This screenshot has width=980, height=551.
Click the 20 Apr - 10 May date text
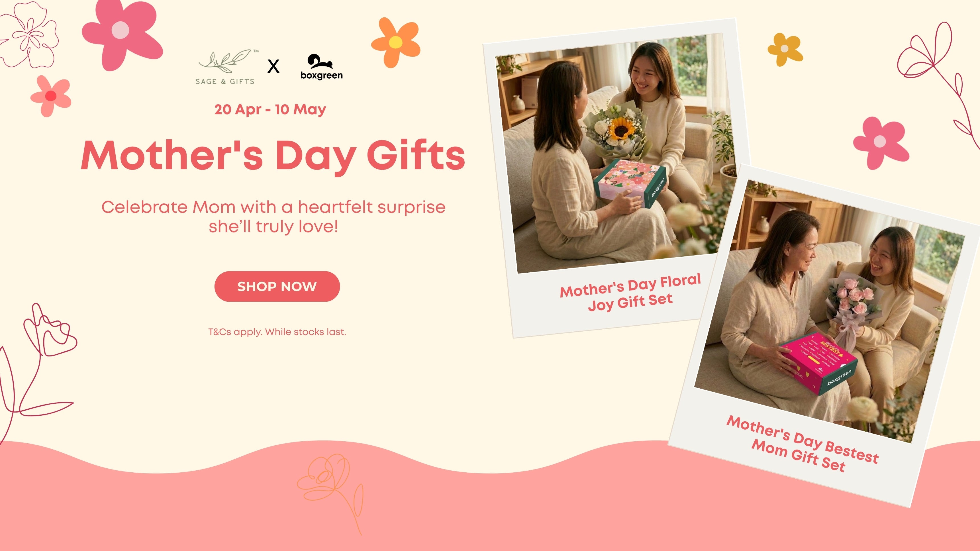click(270, 110)
